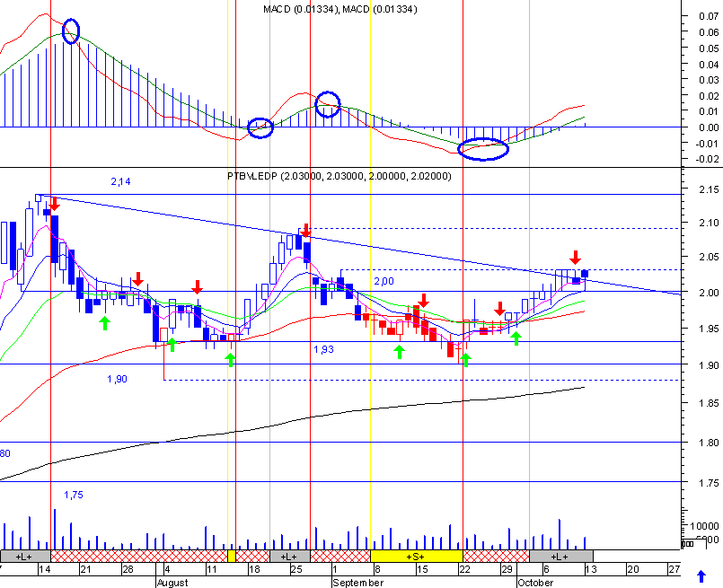
Task: Click the 0.06 value on the MACD scale
Action: pos(709,32)
